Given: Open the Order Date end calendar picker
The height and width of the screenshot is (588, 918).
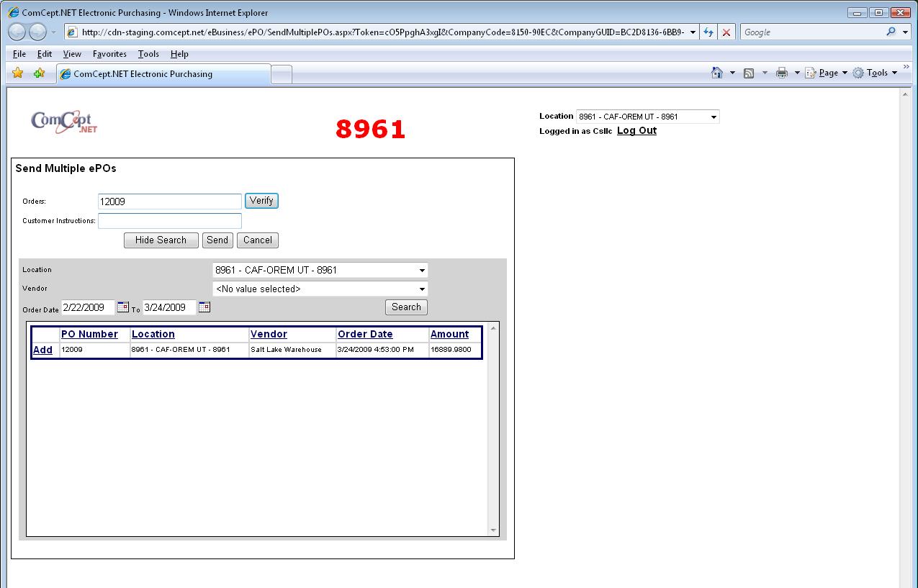Looking at the screenshot, I should pos(204,307).
